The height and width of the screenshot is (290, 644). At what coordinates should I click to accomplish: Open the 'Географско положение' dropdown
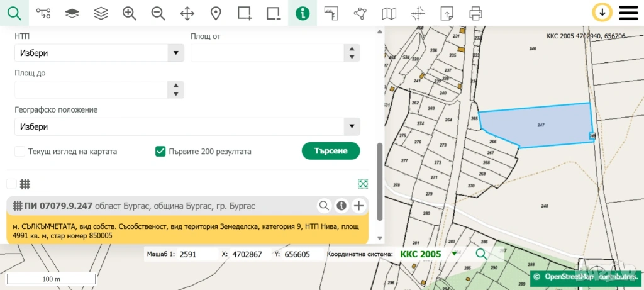tap(187, 127)
